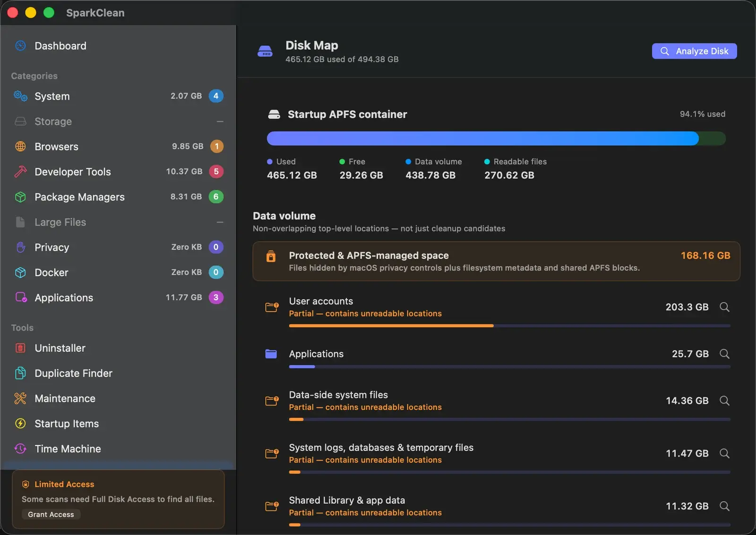Open the Uninstaller tool

118,348
